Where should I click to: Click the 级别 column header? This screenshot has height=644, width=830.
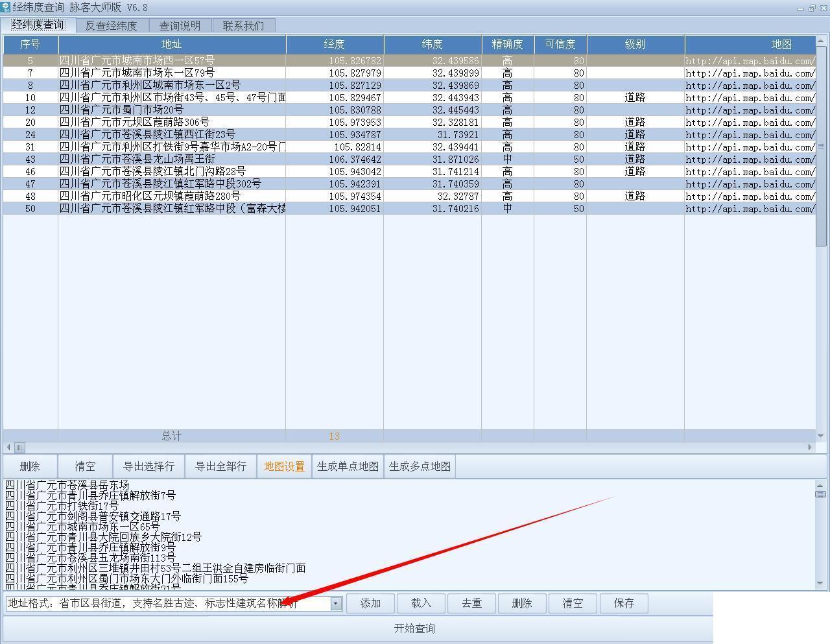635,44
